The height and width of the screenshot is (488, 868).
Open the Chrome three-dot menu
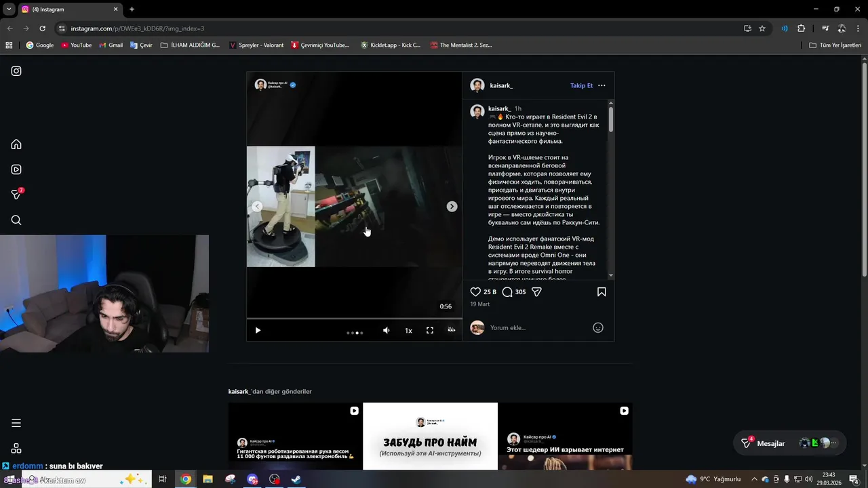[858, 28]
